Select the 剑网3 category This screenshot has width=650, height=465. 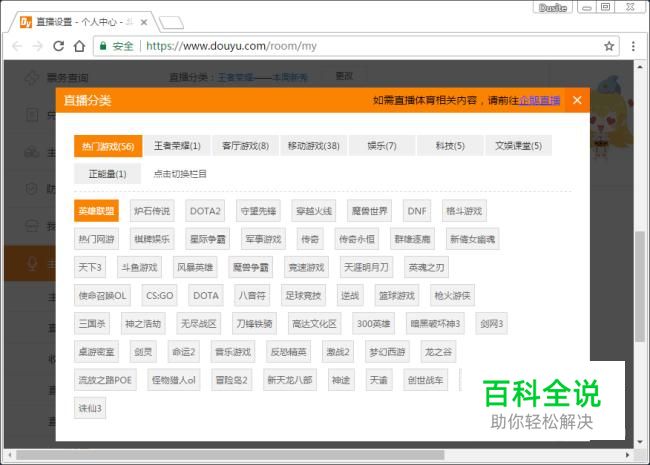point(491,324)
